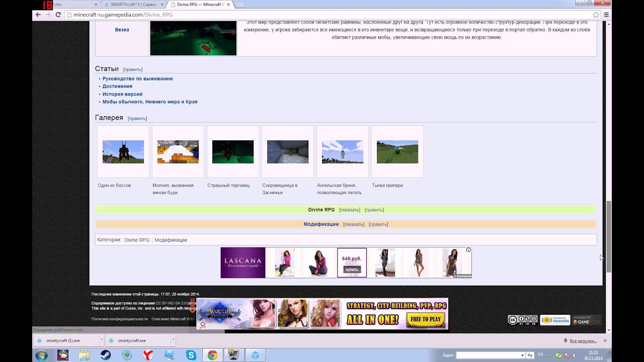Edit the Divine RPG navbox via править
Image resolution: width=644 pixels, height=362 pixels.
pos(374,210)
